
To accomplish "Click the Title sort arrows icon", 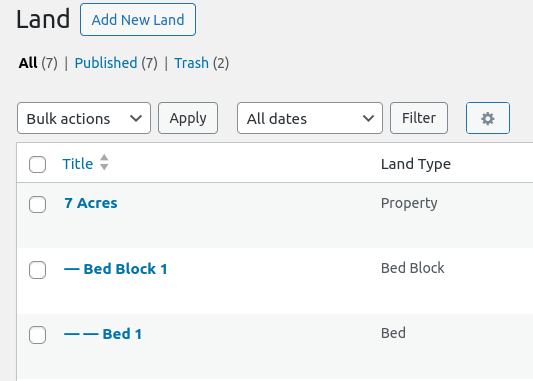I will [104, 162].
